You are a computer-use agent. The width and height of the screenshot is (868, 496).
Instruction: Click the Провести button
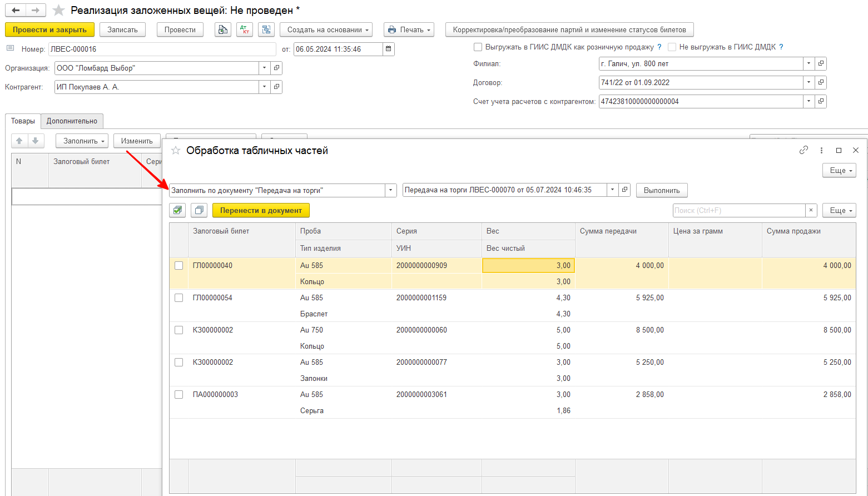tap(180, 30)
